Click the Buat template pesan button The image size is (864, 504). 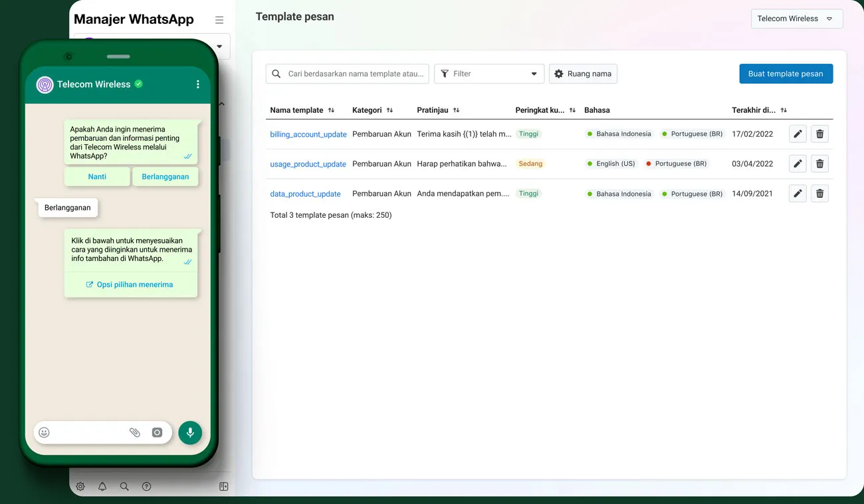coord(786,73)
